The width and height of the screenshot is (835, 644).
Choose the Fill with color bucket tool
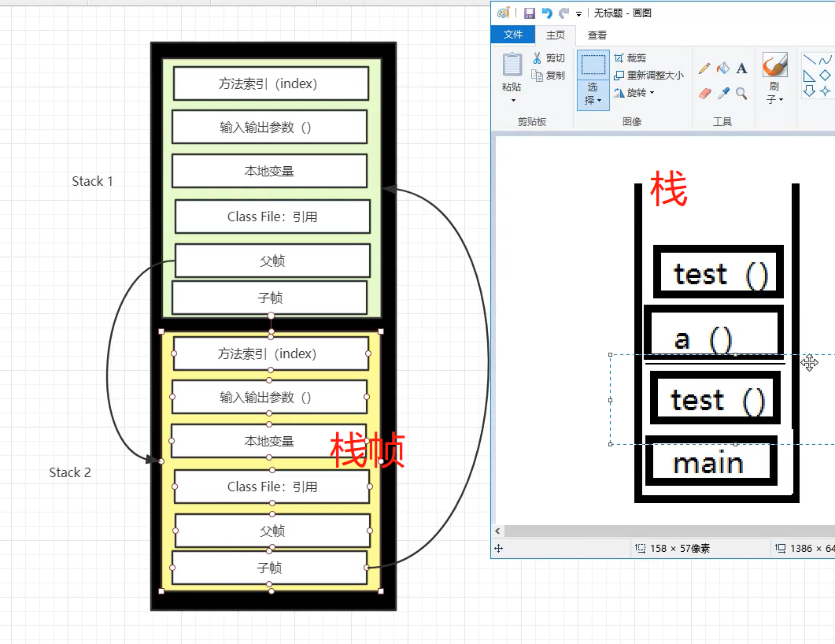point(722,68)
